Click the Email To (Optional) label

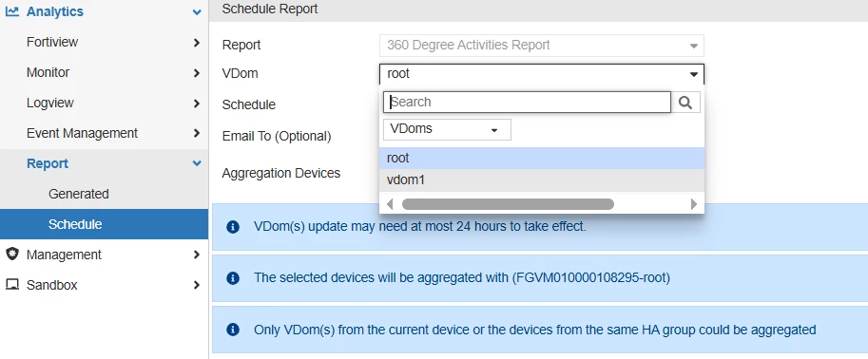tap(277, 136)
